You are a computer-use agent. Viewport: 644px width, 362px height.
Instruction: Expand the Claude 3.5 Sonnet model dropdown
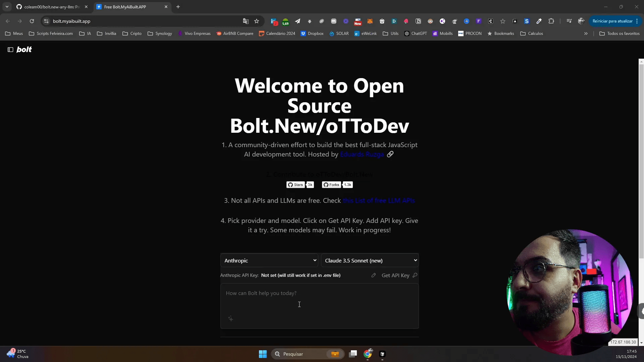click(x=370, y=260)
